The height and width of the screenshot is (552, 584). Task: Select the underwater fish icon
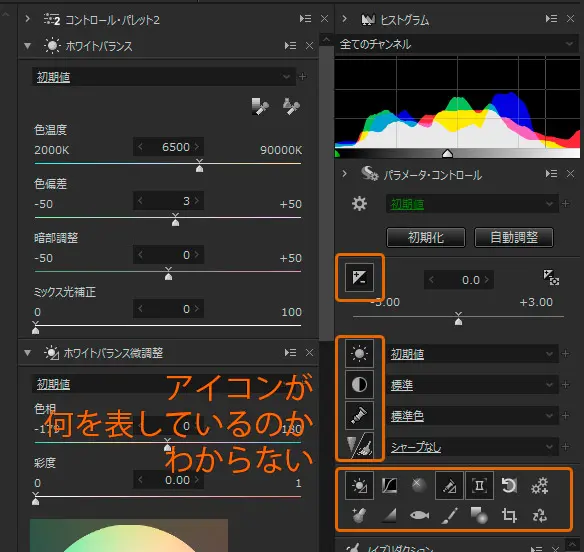419,515
